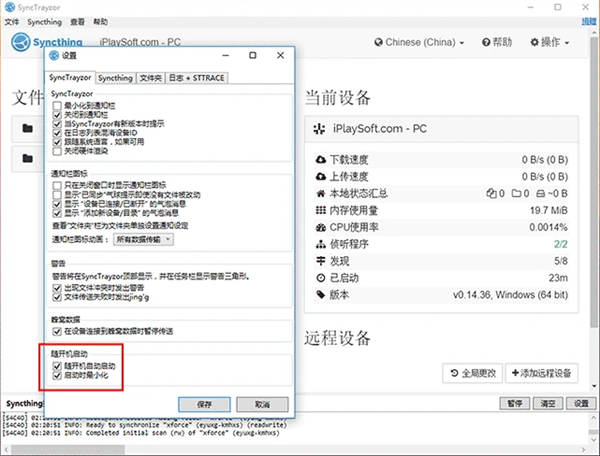Click the 添加远程设备 button

tap(541, 373)
